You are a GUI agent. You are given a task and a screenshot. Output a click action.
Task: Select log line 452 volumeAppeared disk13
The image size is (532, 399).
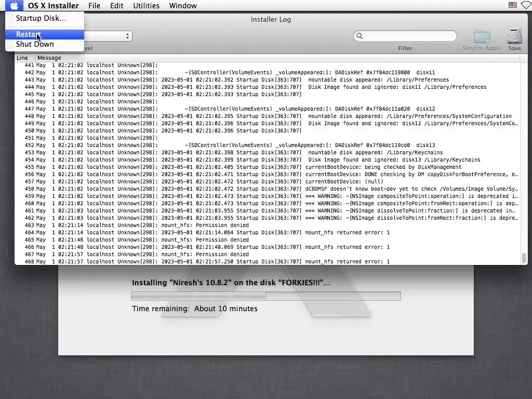[267, 145]
